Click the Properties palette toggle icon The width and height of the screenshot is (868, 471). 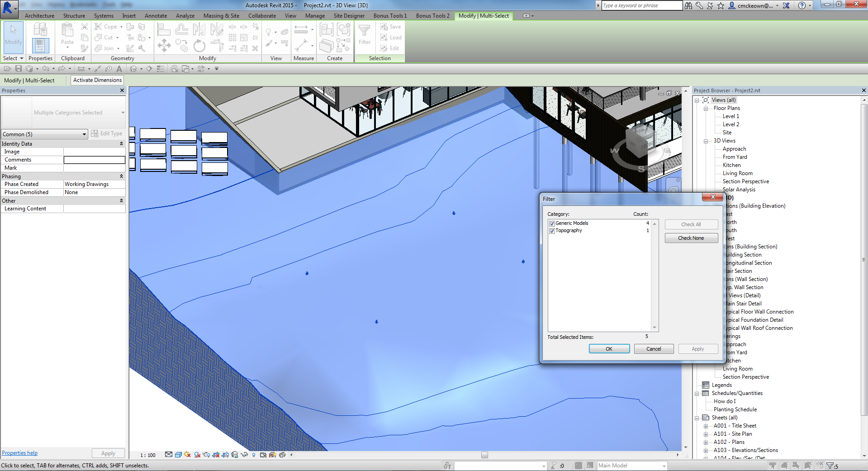click(x=40, y=46)
